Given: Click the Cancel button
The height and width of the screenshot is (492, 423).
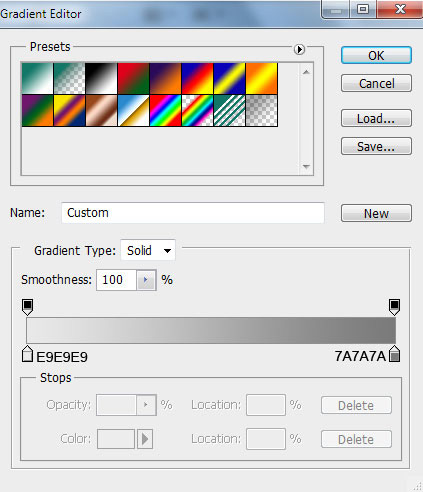Looking at the screenshot, I should (376, 83).
